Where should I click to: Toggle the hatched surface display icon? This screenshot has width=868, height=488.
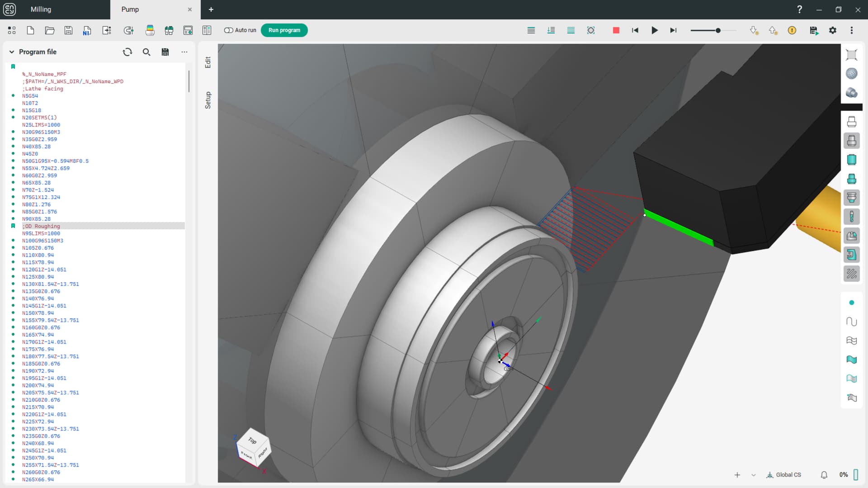click(852, 274)
